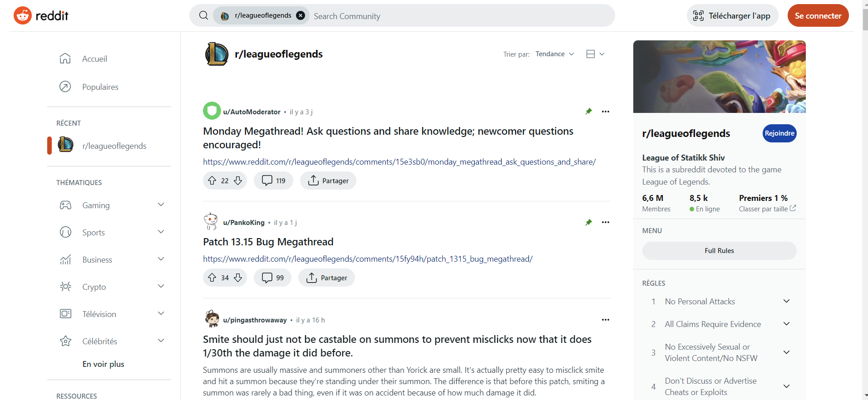Open u/PankoKing profile link
The width and height of the screenshot is (868, 400).
(x=244, y=222)
